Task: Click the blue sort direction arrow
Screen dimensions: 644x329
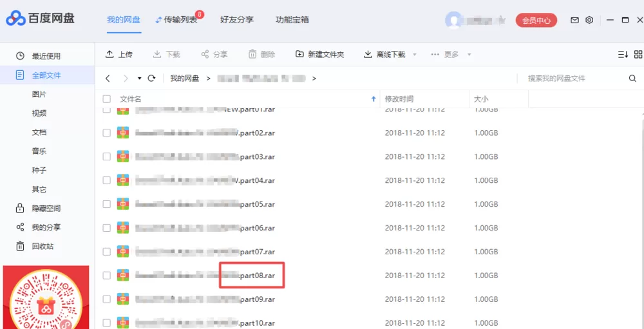Action: (374, 99)
